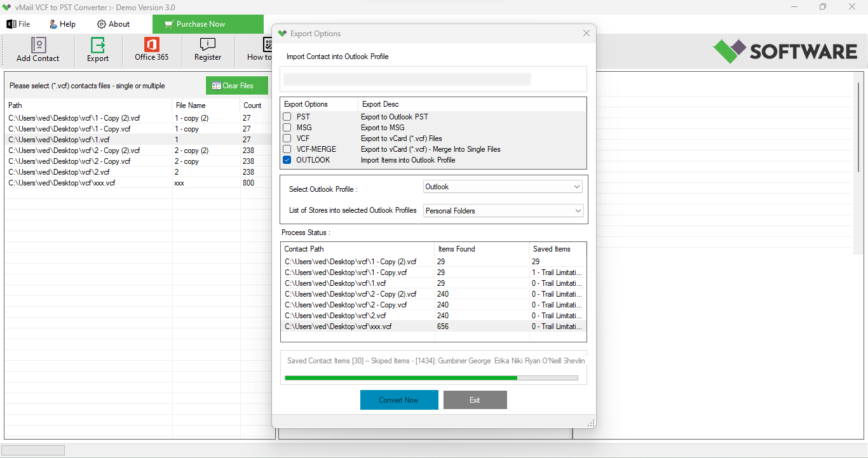Close the Export Options dialog
Screen dimensions: 868x458
coord(587,33)
